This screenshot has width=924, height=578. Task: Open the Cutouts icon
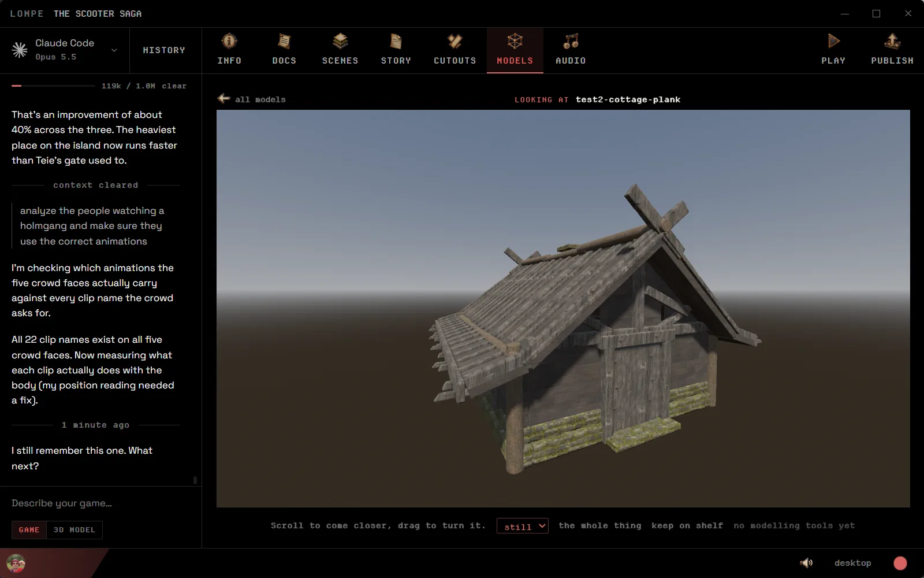[455, 41]
